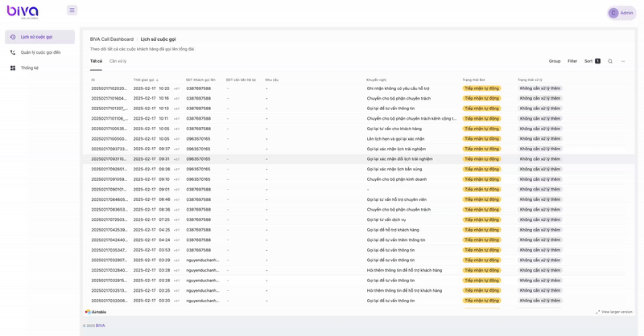The width and height of the screenshot is (644, 336).
Task: Click Gọi lại tư vấn cho khách hàng
Action: 394,129
